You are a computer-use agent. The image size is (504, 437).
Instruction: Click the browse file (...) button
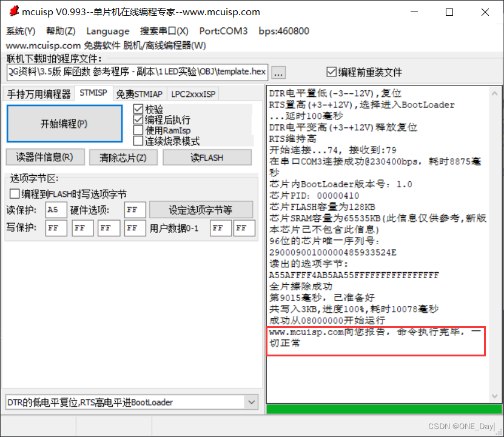click(x=278, y=73)
